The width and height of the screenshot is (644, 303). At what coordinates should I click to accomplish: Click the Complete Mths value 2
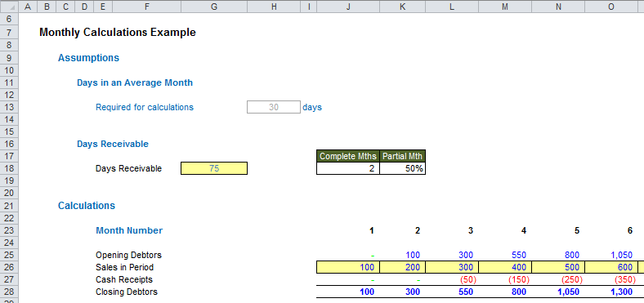(348, 168)
